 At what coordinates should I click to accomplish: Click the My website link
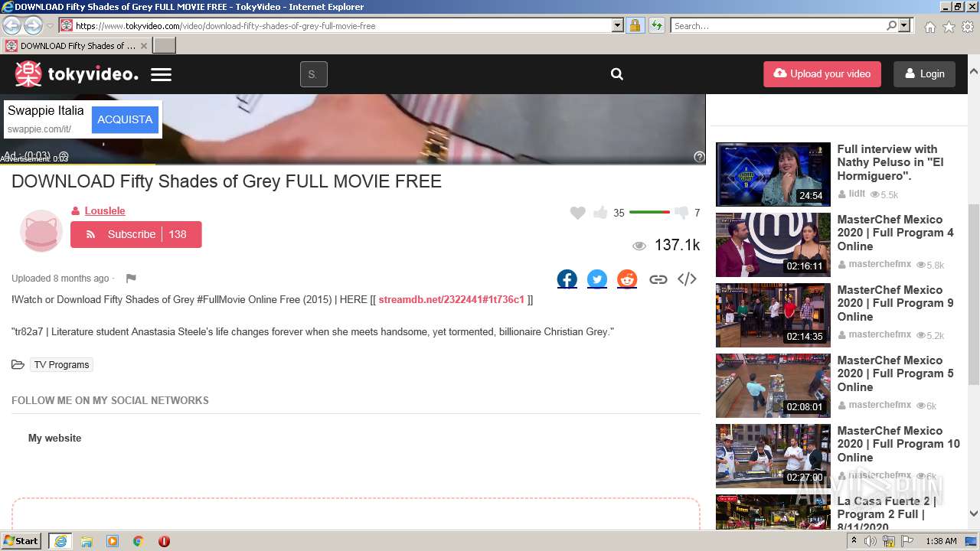(x=54, y=438)
